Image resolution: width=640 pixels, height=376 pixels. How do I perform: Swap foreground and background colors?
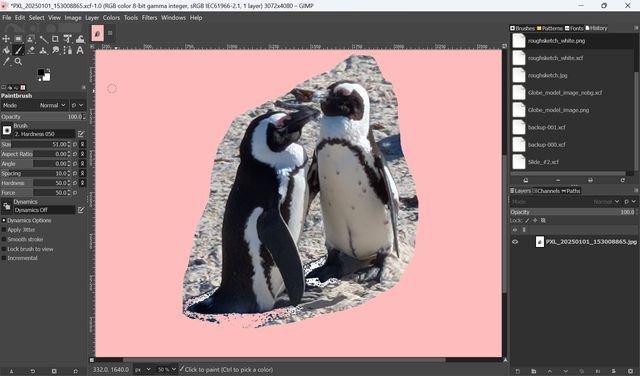click(x=49, y=71)
